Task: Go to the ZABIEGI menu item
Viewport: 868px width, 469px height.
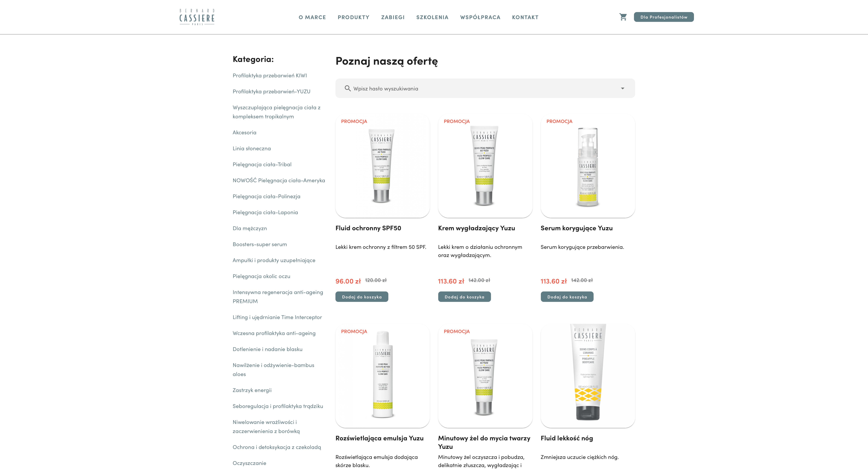Action: click(393, 17)
